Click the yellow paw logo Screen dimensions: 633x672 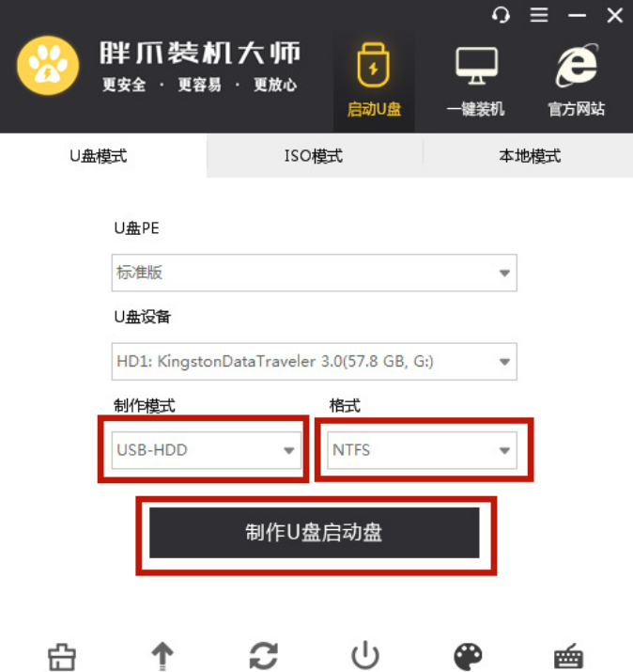tap(48, 65)
